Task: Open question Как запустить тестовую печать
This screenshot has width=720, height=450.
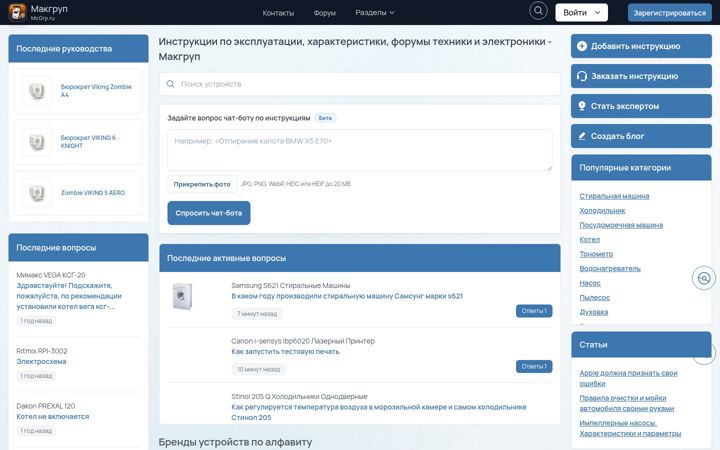Action: tap(285, 352)
